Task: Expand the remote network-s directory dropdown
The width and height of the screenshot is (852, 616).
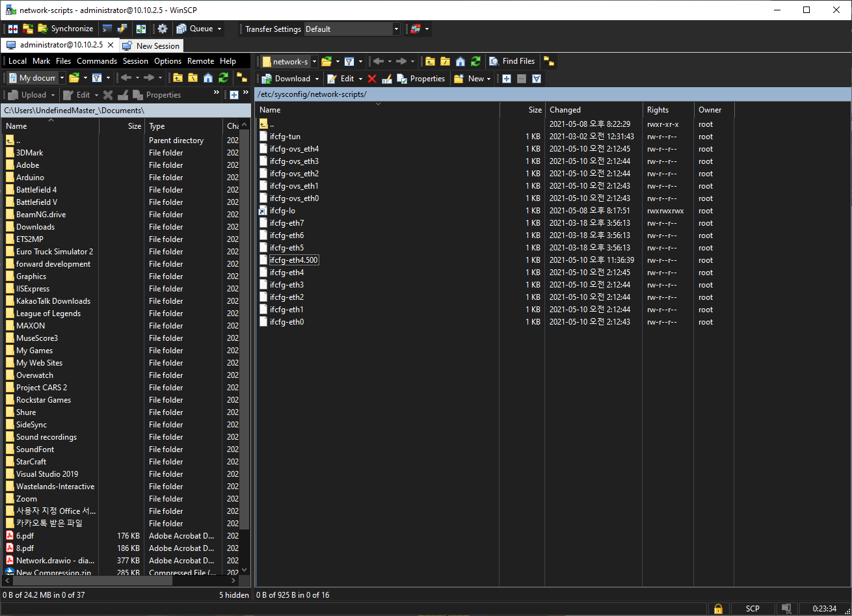Action: pos(315,62)
